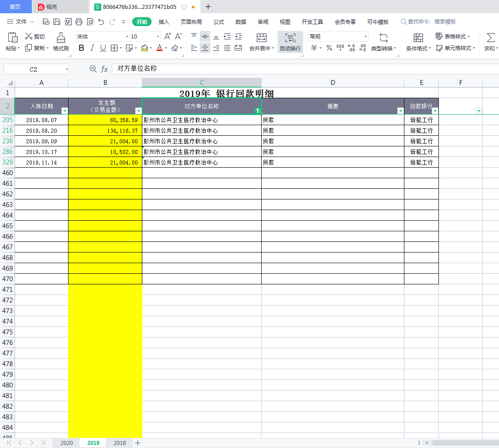499x448 pixels.
Task: Toggle Bold formatting
Action: tap(81, 48)
